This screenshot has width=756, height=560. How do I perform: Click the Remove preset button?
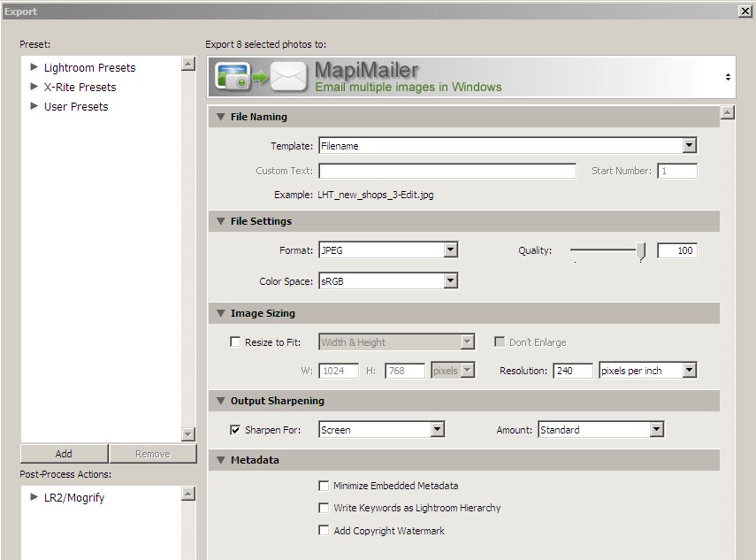[x=153, y=454]
